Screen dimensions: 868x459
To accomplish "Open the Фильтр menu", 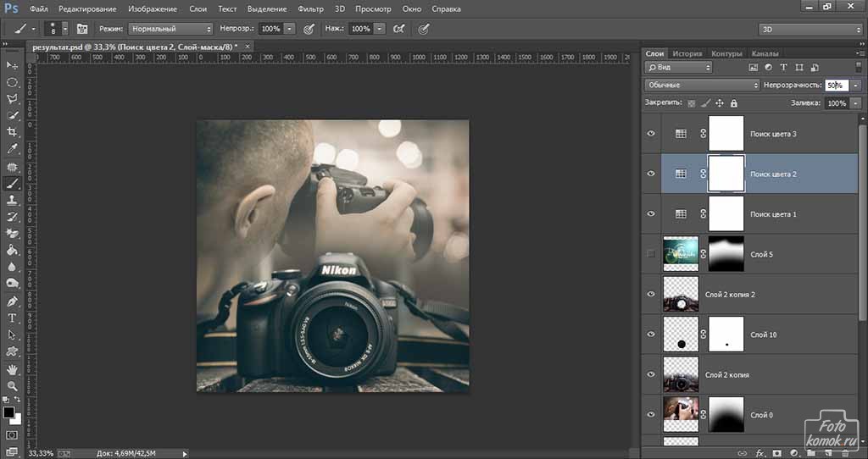I will (x=310, y=8).
